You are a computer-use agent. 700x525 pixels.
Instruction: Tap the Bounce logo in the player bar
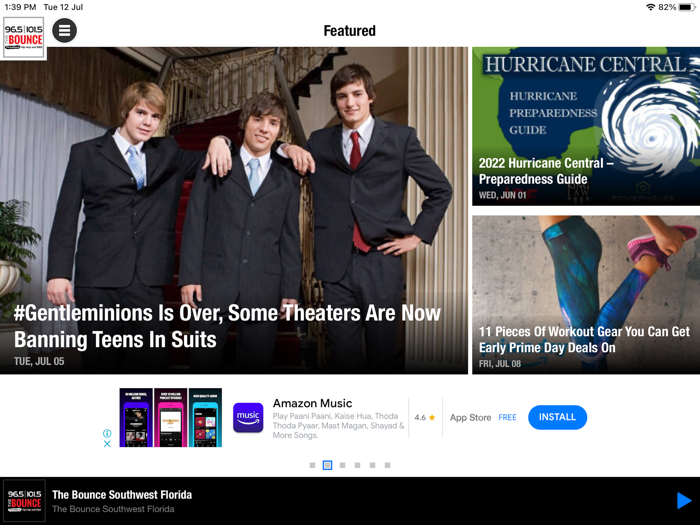coord(24,500)
